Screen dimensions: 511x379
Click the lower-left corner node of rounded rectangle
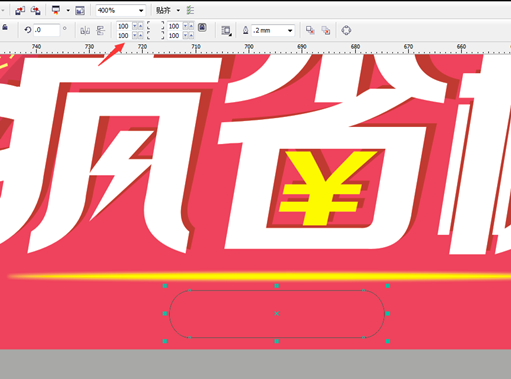[190, 337]
